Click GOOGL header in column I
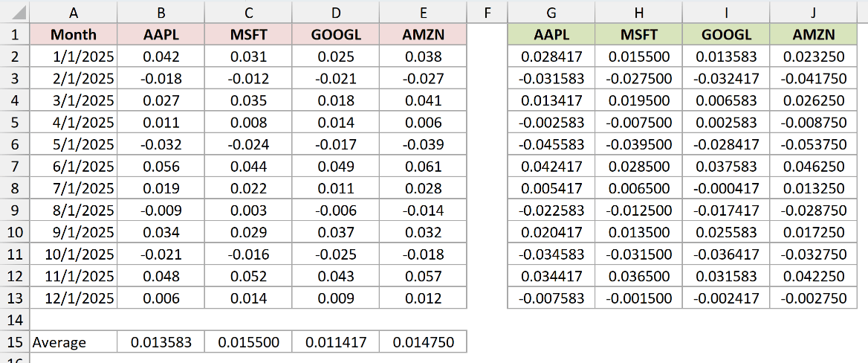Image resolution: width=868 pixels, height=363 pixels. click(x=726, y=35)
